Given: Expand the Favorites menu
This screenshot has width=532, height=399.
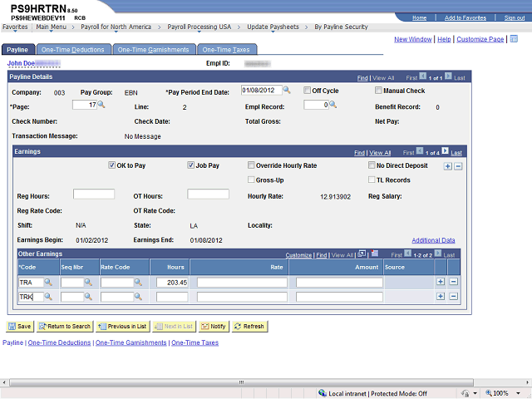Looking at the screenshot, I should click(15, 27).
